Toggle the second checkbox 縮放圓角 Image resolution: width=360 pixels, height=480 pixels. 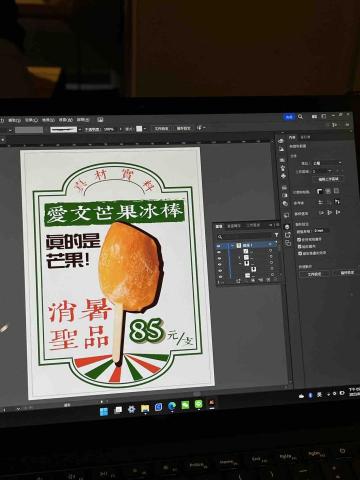coord(299,246)
